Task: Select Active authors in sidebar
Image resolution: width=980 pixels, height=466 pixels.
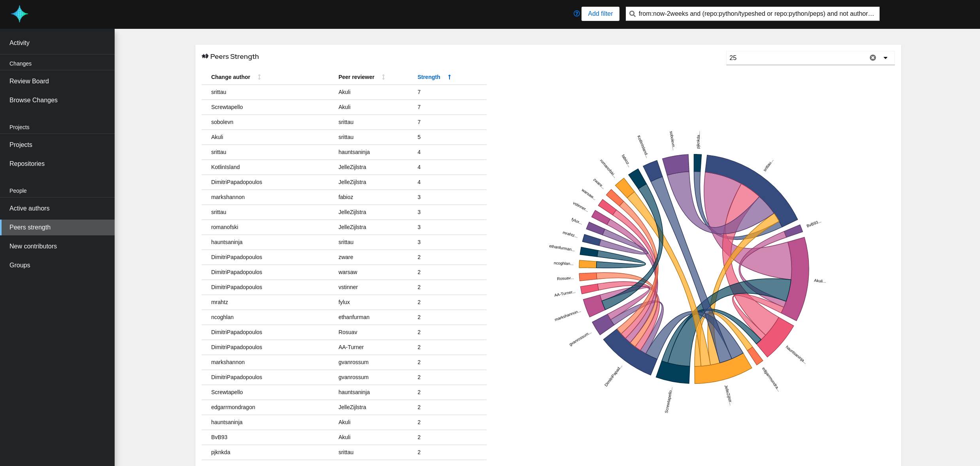Action: point(30,208)
